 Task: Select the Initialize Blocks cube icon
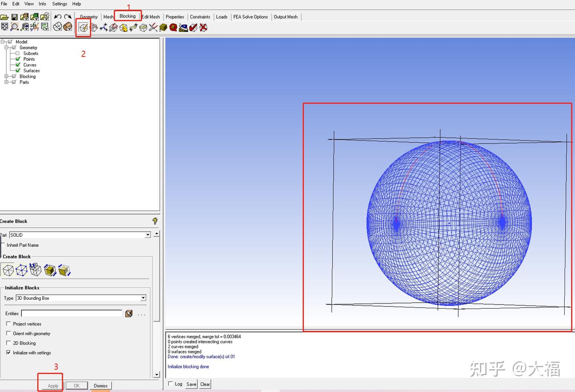(x=8, y=270)
